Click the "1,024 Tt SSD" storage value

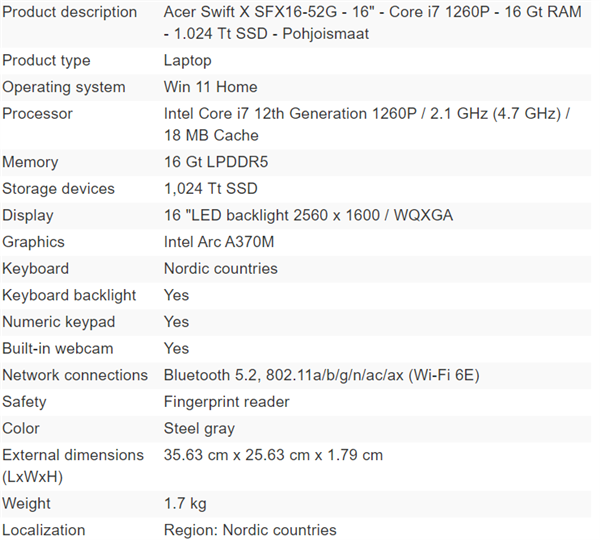[210, 188]
